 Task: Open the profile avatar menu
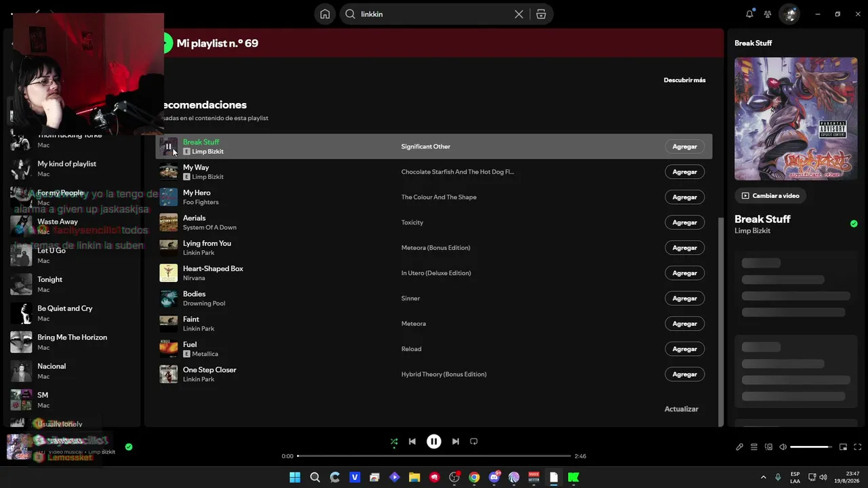point(789,14)
